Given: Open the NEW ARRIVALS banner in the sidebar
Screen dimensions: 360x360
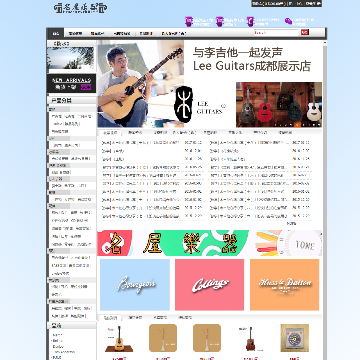Looking at the screenshot, I should click(x=71, y=83).
